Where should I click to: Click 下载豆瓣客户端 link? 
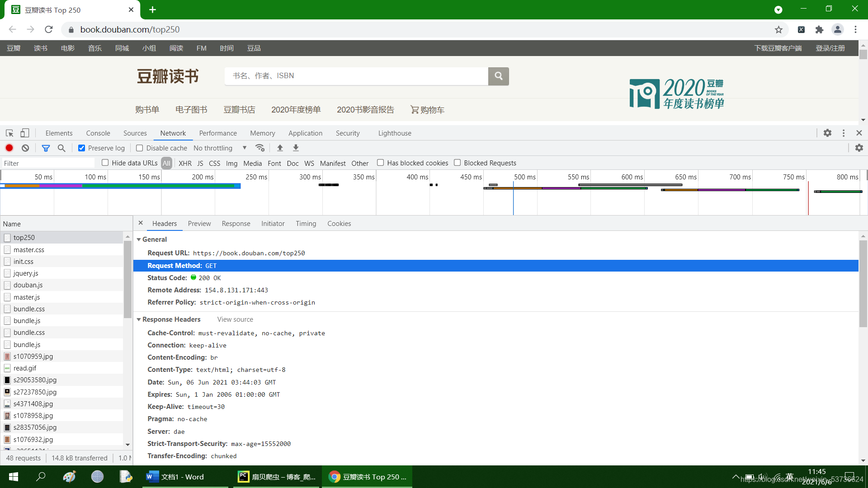point(778,48)
